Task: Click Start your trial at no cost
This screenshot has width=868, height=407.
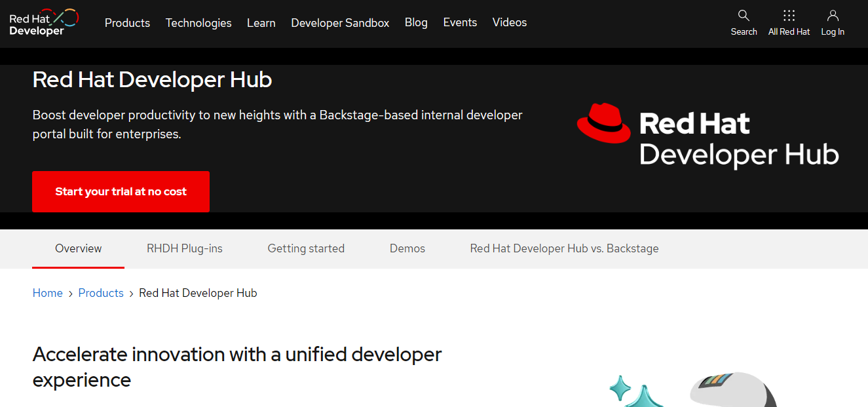Action: [121, 191]
